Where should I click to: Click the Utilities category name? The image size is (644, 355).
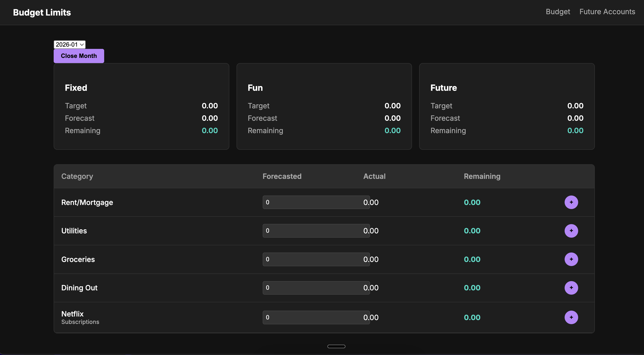[74, 231]
